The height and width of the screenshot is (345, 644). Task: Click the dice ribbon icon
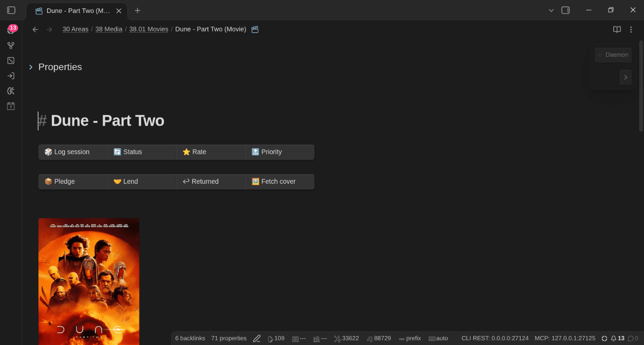[11, 61]
